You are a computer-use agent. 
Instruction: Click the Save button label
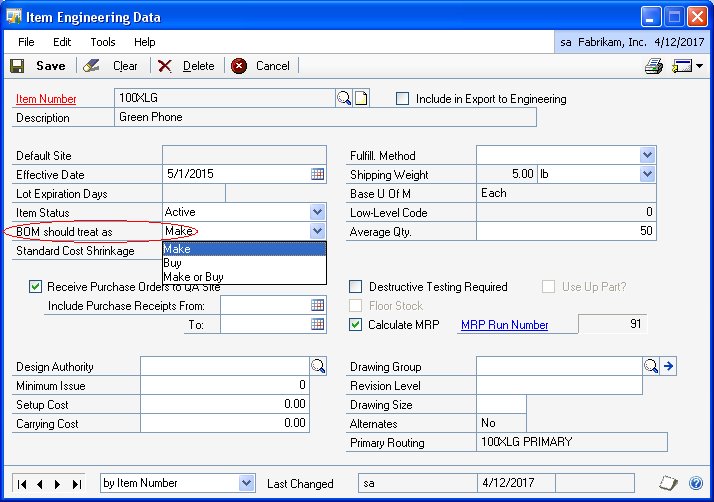pos(51,66)
